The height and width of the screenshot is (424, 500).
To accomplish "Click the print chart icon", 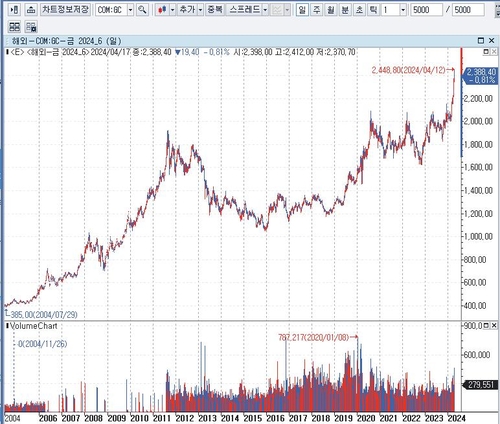I will [x=31, y=10].
